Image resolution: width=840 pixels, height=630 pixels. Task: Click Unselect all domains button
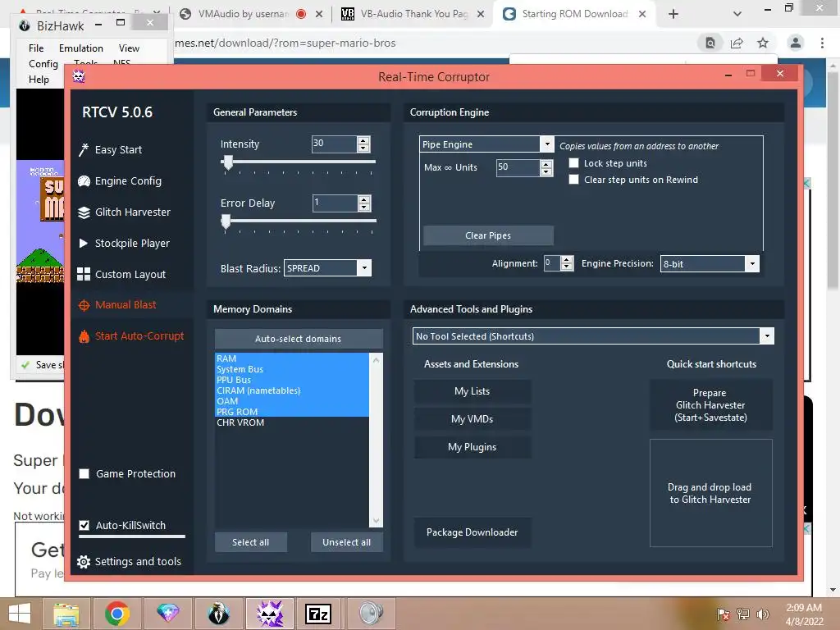347,542
